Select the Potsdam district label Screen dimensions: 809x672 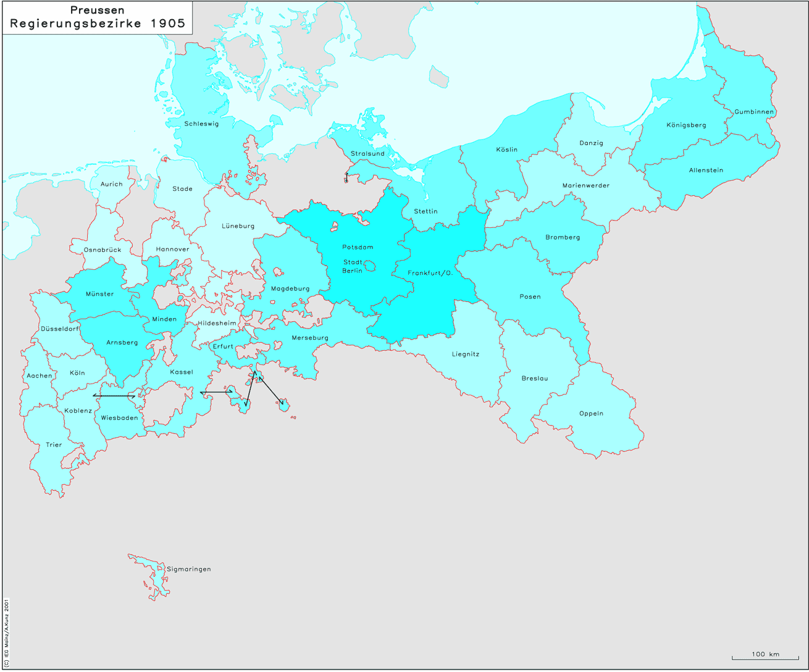(x=358, y=247)
